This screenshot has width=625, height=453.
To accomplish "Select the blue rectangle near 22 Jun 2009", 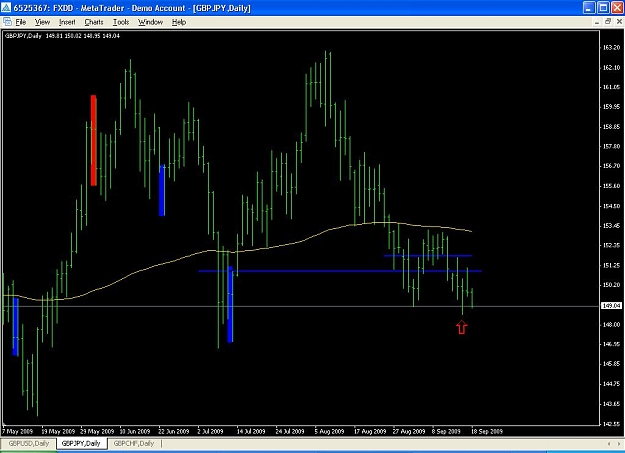I will pos(162,190).
